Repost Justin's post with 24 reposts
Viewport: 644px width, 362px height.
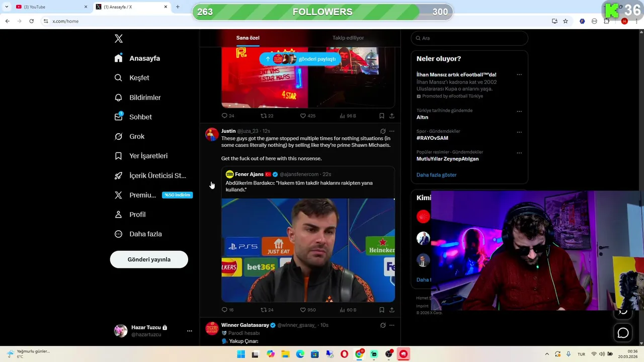[267, 310]
